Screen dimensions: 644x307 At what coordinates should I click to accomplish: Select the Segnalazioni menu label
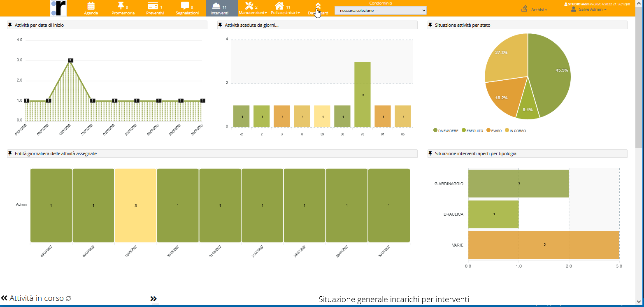click(187, 13)
